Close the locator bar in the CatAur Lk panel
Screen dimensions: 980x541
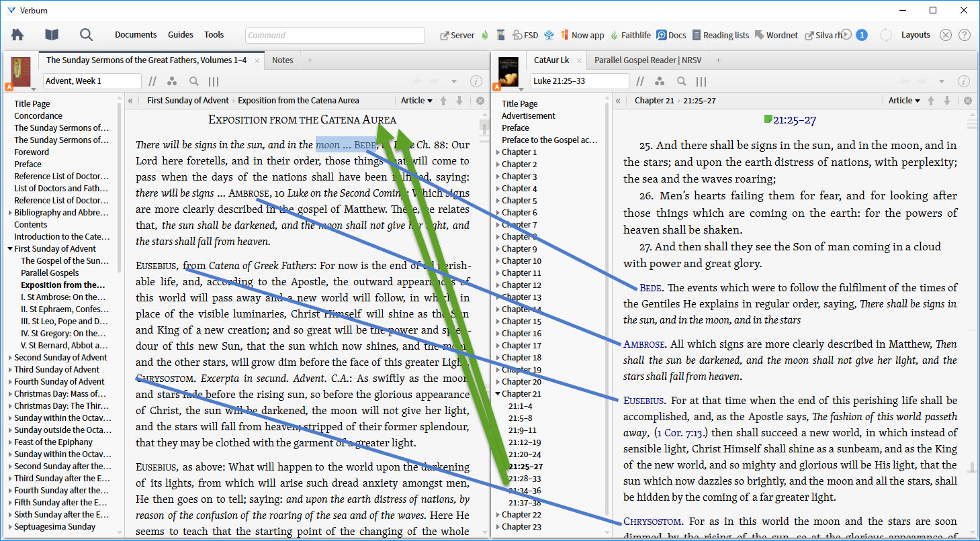click(x=968, y=101)
